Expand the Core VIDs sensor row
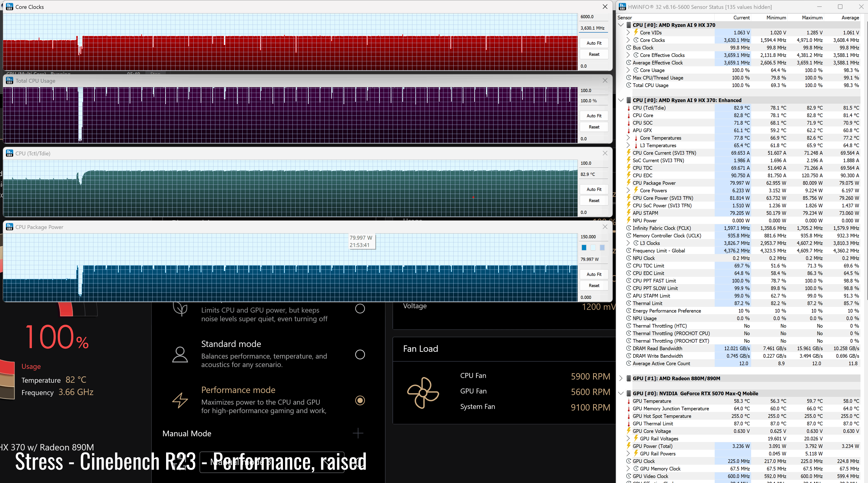Screen dimensions: 868x483 pos(628,33)
